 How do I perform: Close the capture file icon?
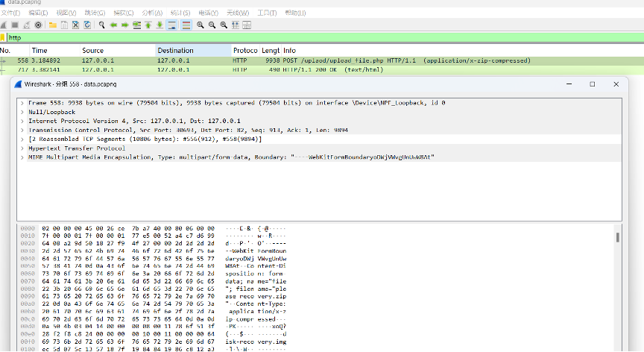point(75,25)
